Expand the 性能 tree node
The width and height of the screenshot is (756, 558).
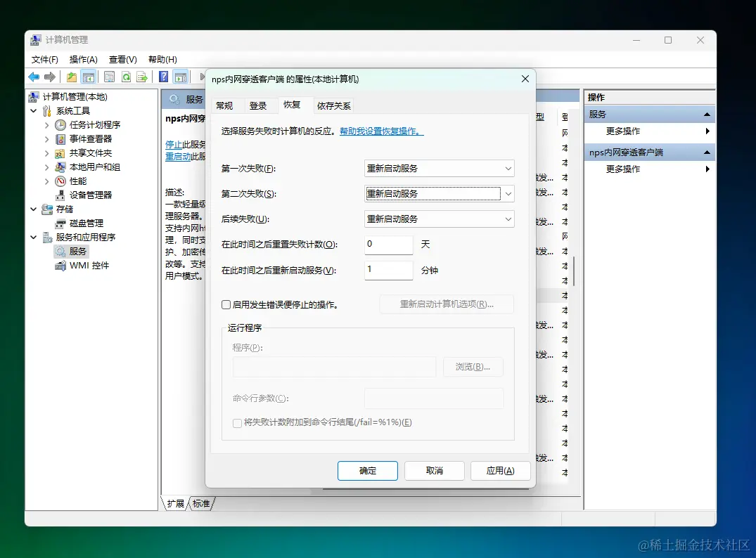coord(47,181)
